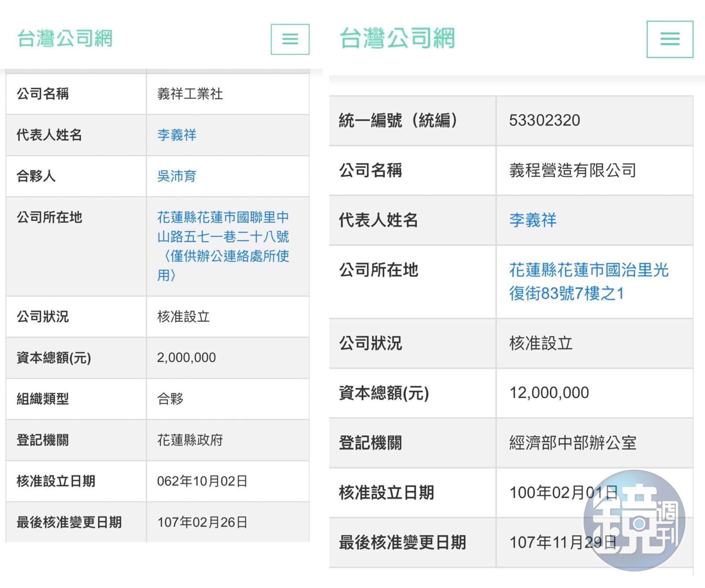The height and width of the screenshot is (588, 705).
Task: Click registration authority 花蓮縣政府
Action: 190,440
